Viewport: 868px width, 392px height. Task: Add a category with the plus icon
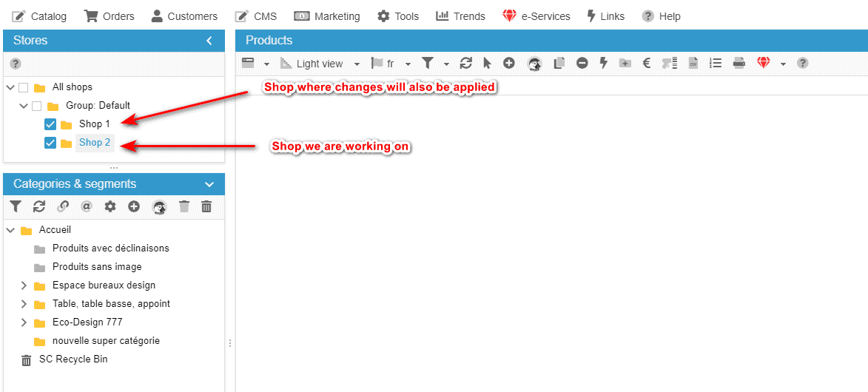click(x=133, y=206)
